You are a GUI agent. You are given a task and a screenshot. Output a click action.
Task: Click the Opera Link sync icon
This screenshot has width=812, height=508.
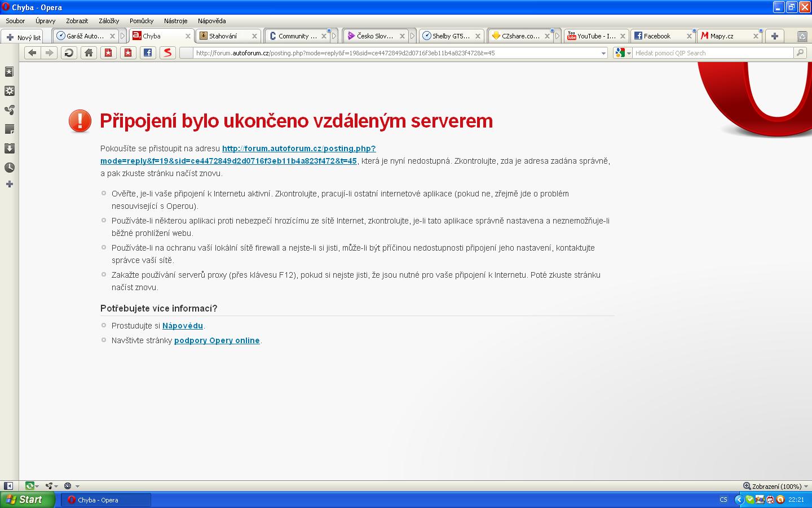click(x=29, y=486)
